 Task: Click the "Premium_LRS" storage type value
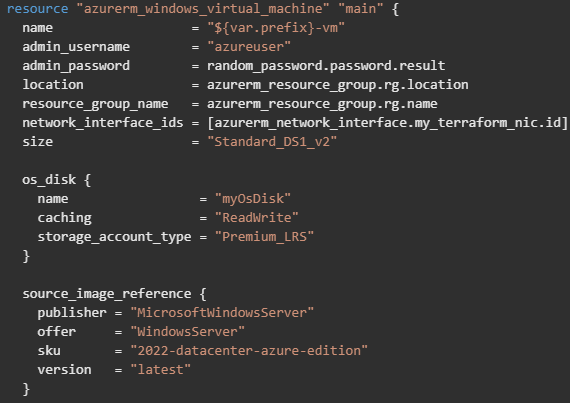click(x=264, y=237)
